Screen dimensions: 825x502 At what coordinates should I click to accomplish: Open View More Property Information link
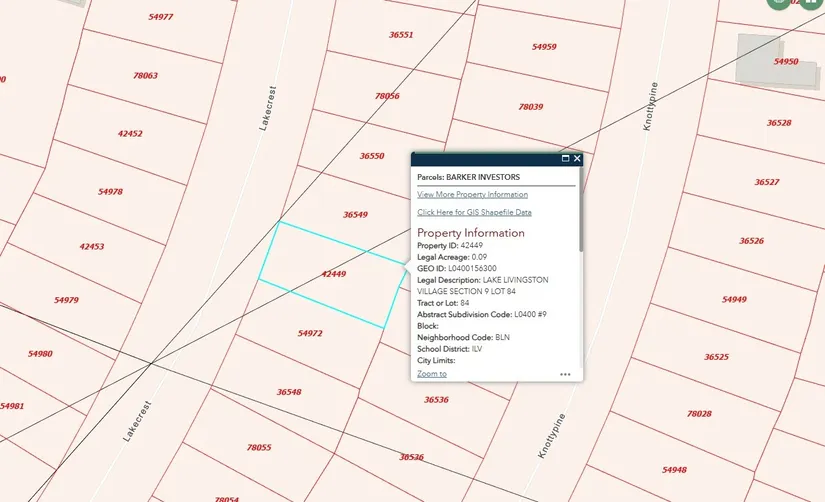tap(472, 194)
